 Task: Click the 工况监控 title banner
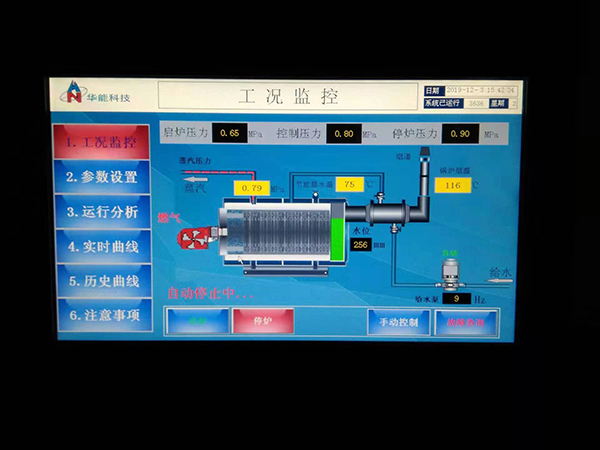click(x=288, y=96)
